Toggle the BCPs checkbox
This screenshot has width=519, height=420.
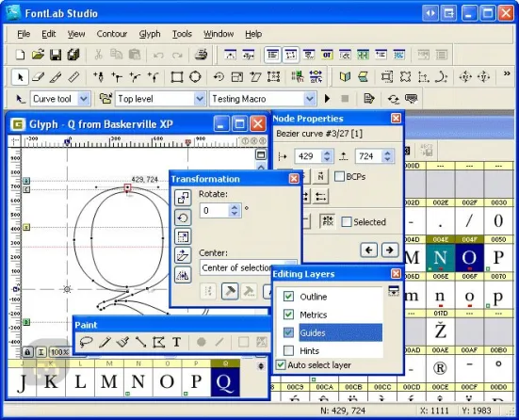point(339,176)
